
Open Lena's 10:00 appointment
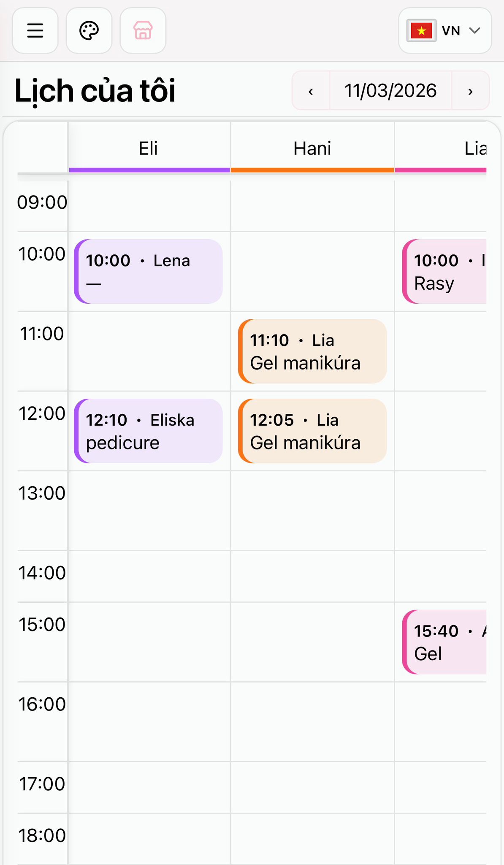pyautogui.click(x=149, y=271)
